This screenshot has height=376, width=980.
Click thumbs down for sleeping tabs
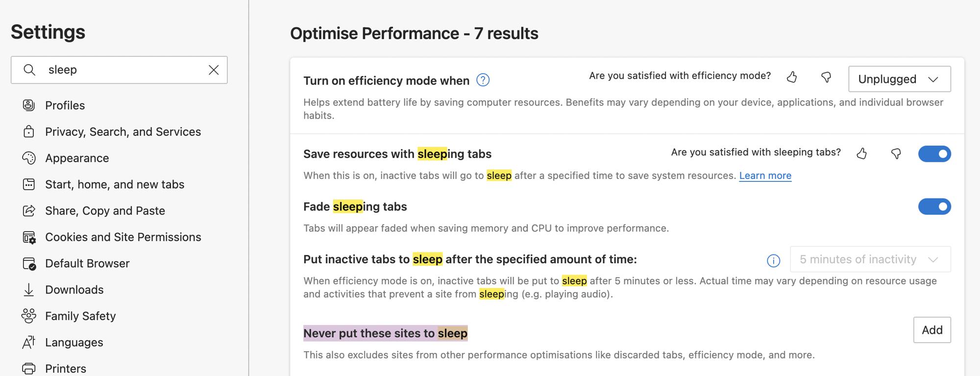896,153
